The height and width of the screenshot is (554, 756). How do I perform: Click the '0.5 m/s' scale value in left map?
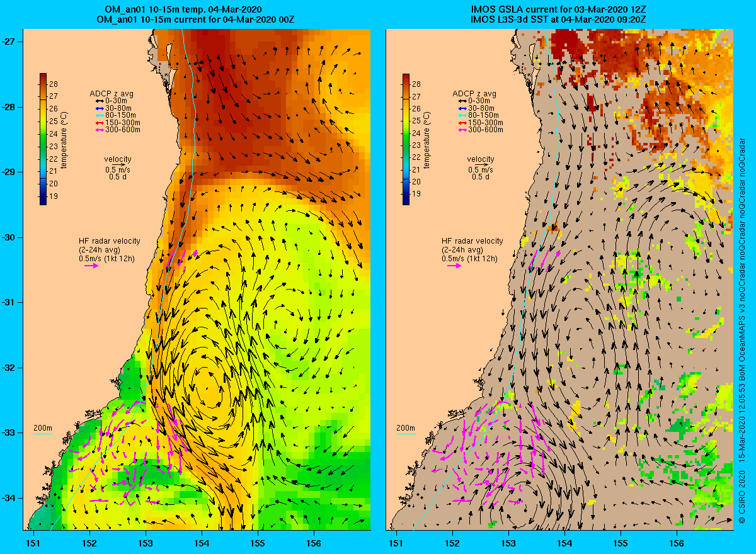pos(118,170)
